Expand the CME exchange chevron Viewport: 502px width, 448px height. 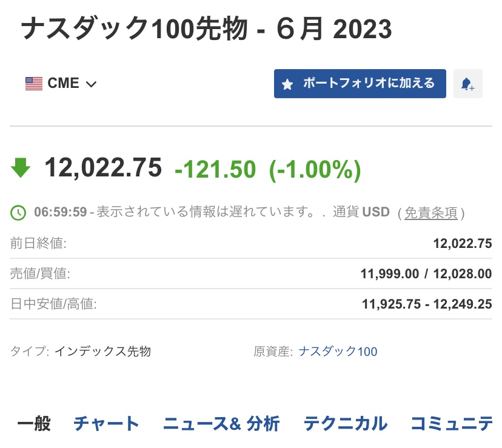pos(91,84)
